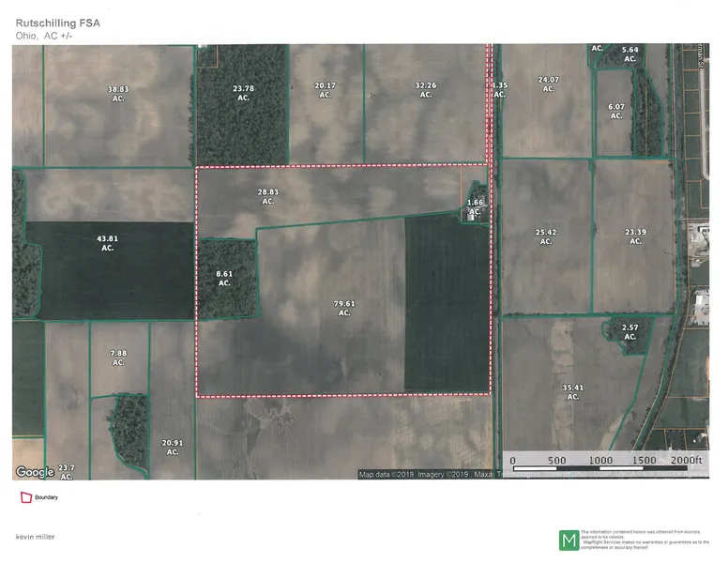Viewport: 728px width, 563px height.
Task: Click the green MapRight M logo
Action: pyautogui.click(x=569, y=540)
